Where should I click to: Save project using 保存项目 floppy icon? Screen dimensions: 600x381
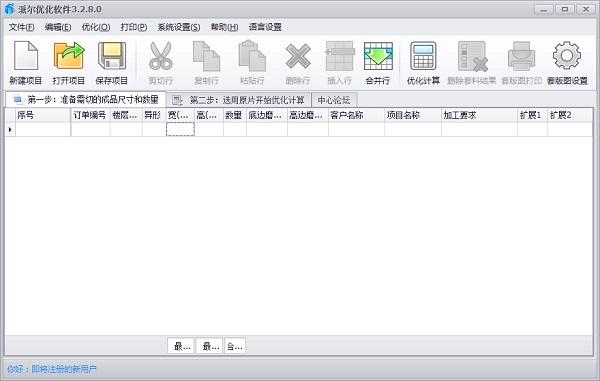pos(112,56)
